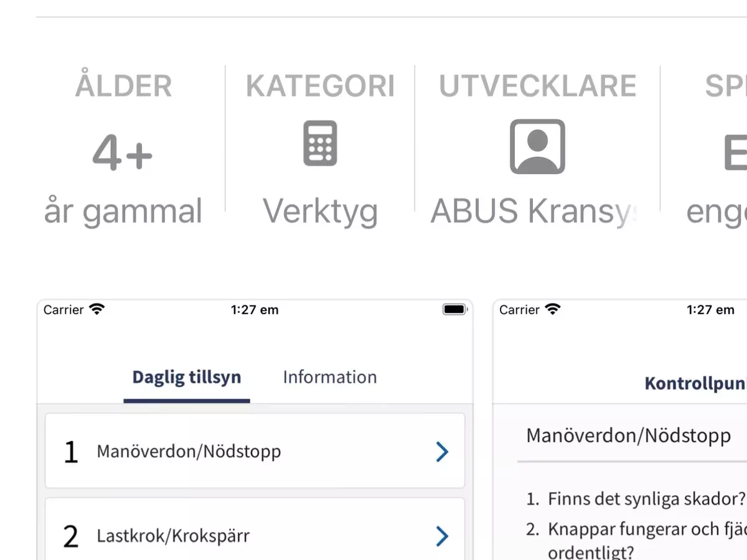
Task: Click the developer person icon
Action: (x=537, y=146)
